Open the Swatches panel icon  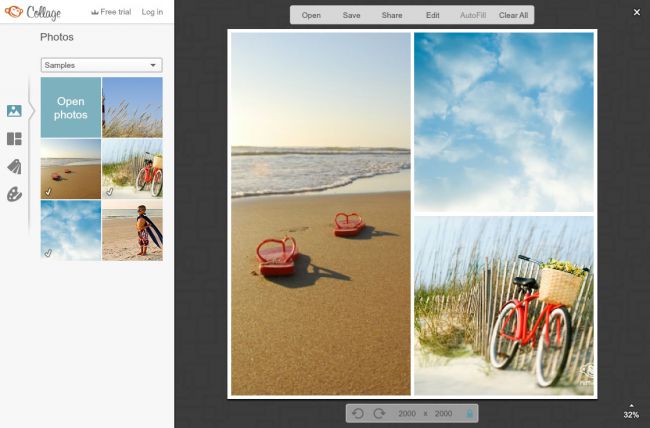[x=14, y=167]
